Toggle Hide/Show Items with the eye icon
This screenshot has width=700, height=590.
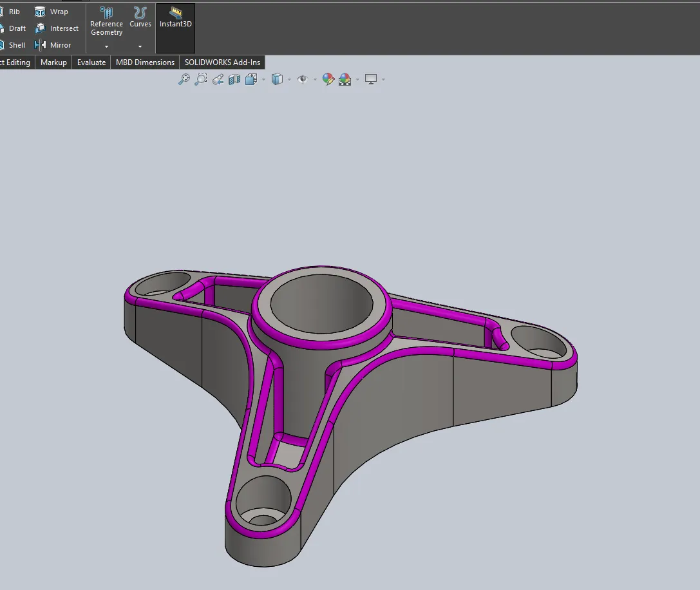[x=301, y=79]
